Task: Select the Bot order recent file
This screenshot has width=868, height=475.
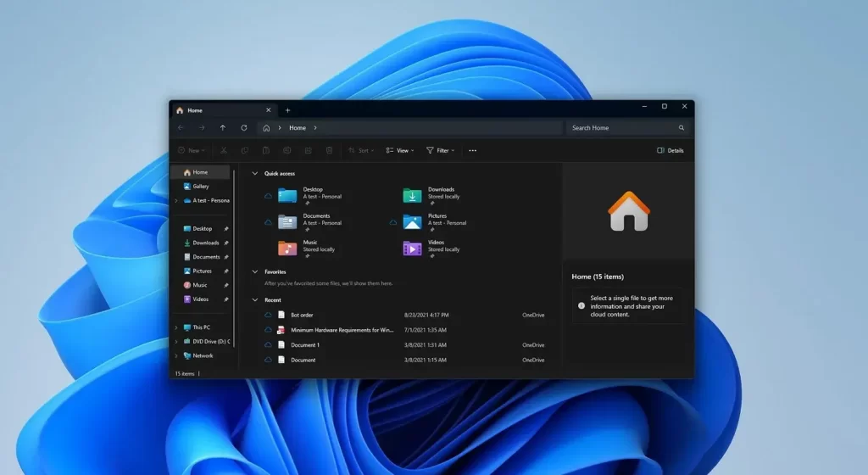Action: click(x=302, y=315)
